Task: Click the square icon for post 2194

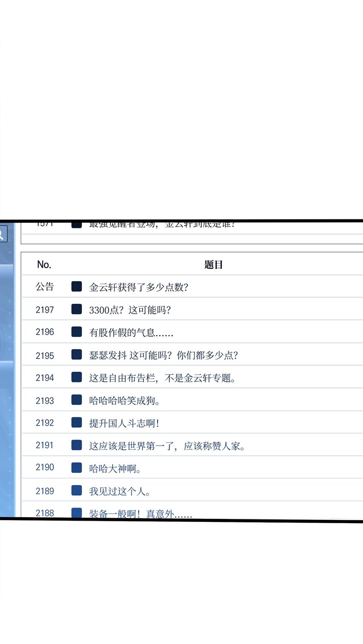Action: point(76,377)
